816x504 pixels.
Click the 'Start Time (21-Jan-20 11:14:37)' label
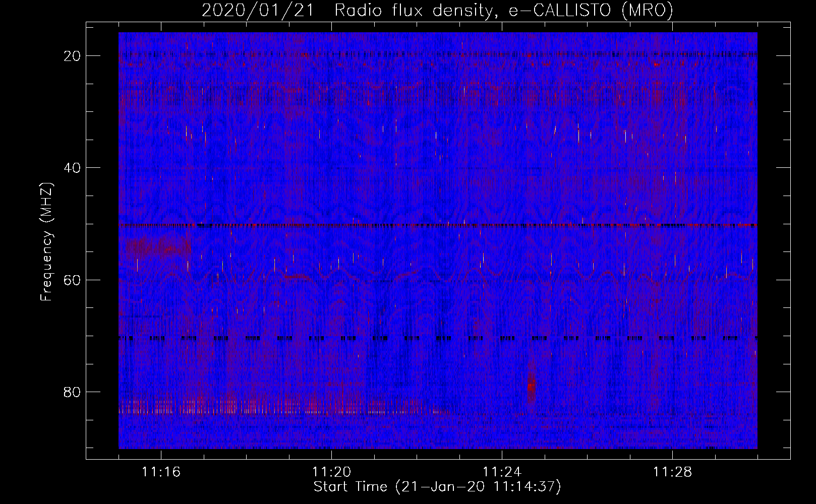tap(437, 487)
